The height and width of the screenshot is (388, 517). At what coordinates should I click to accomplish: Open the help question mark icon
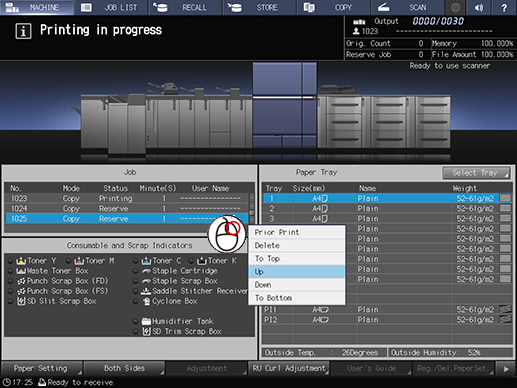[504, 7]
